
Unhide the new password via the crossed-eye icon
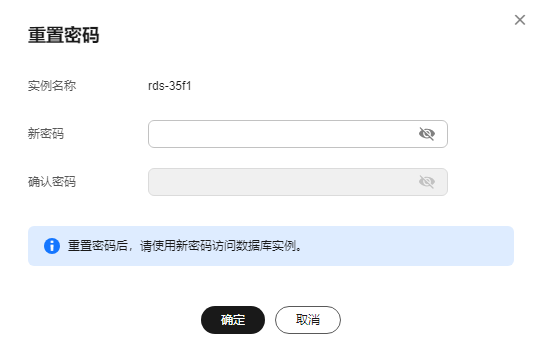click(x=427, y=134)
